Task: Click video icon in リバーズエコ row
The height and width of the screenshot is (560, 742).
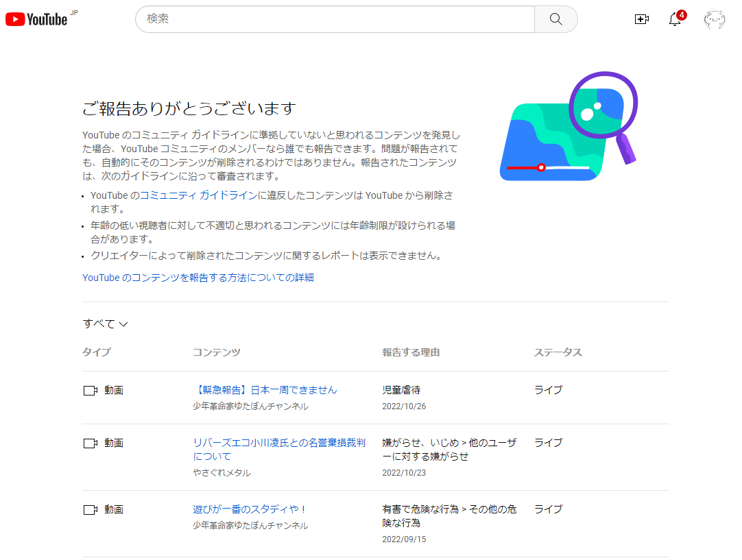Action: [x=90, y=443]
